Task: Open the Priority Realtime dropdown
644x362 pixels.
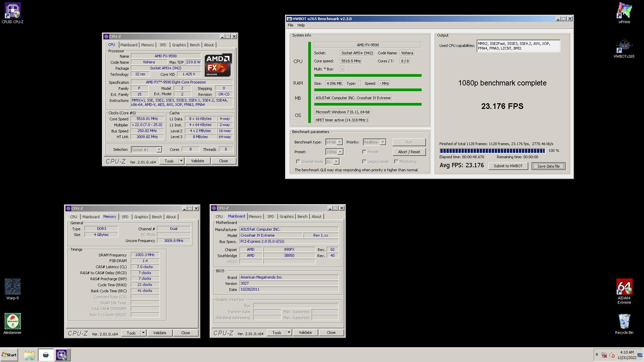Action: (374, 142)
